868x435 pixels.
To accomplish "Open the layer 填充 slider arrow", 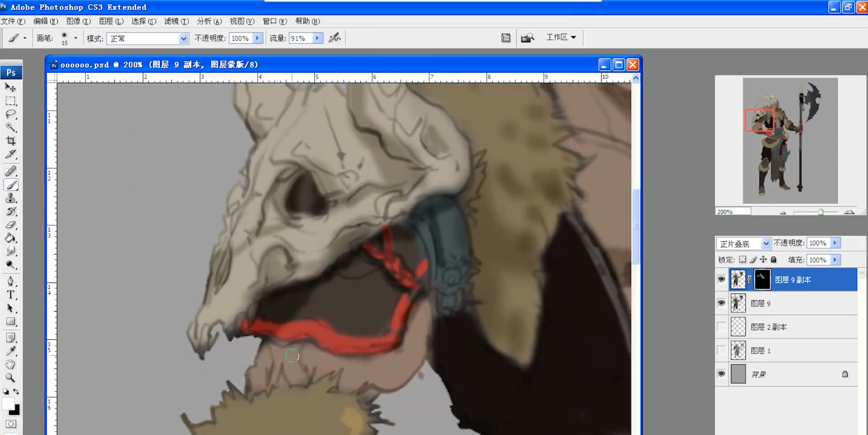I will 835,260.
